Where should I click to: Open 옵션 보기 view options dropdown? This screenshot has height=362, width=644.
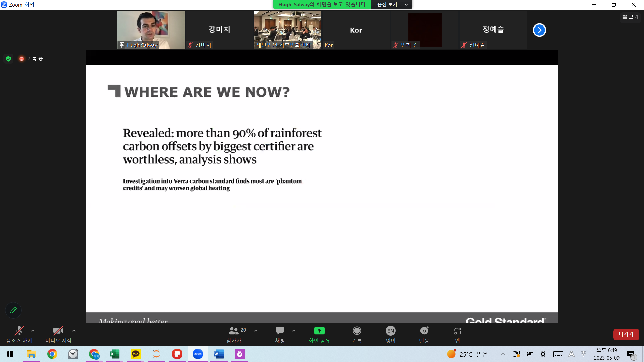pos(392,4)
